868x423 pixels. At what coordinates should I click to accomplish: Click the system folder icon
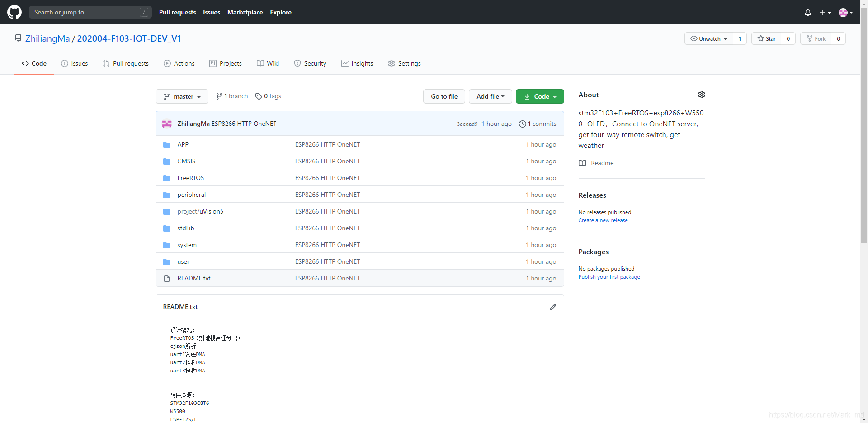167,245
